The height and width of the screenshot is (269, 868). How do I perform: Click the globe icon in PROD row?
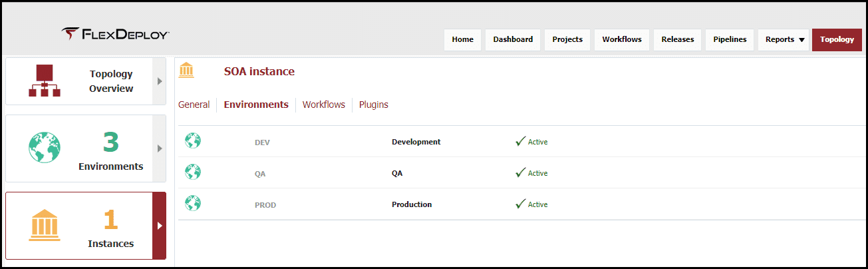193,203
